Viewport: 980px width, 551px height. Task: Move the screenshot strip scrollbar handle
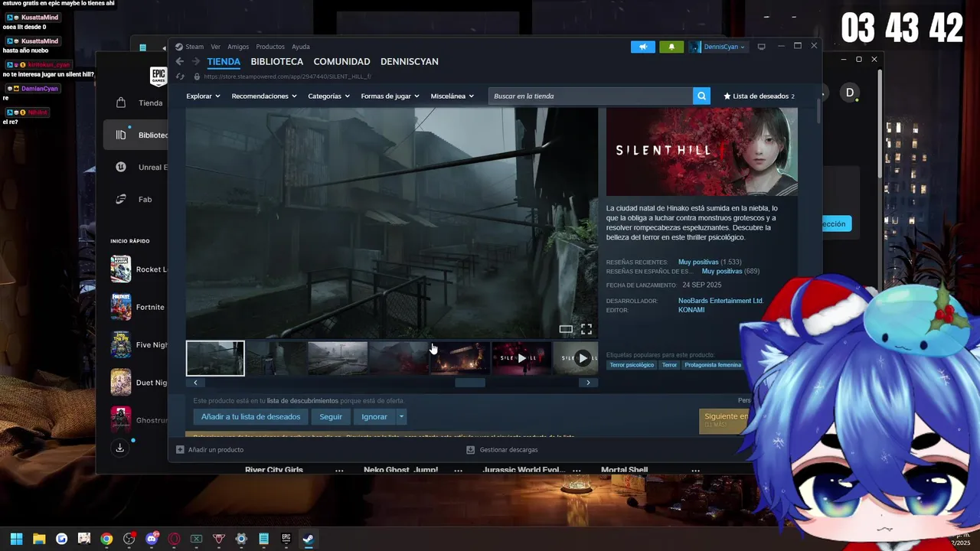point(470,383)
